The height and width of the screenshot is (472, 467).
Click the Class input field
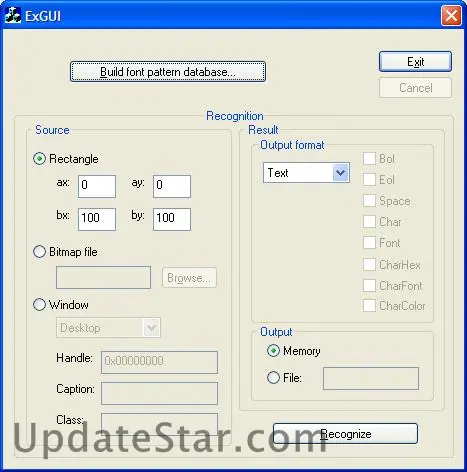click(159, 425)
